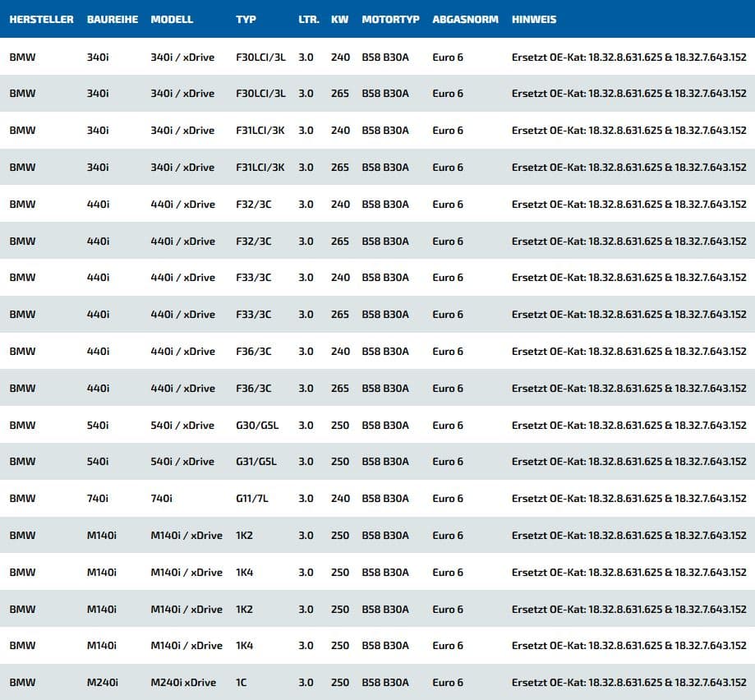This screenshot has height=700, width=755.
Task: Click 440i / xDrive model in F33/3C 240 kW row
Action: 183,278
